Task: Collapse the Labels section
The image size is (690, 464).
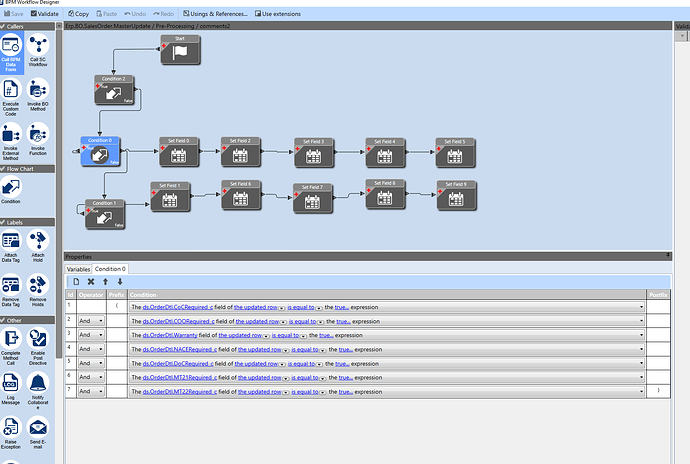Action: 3,222
